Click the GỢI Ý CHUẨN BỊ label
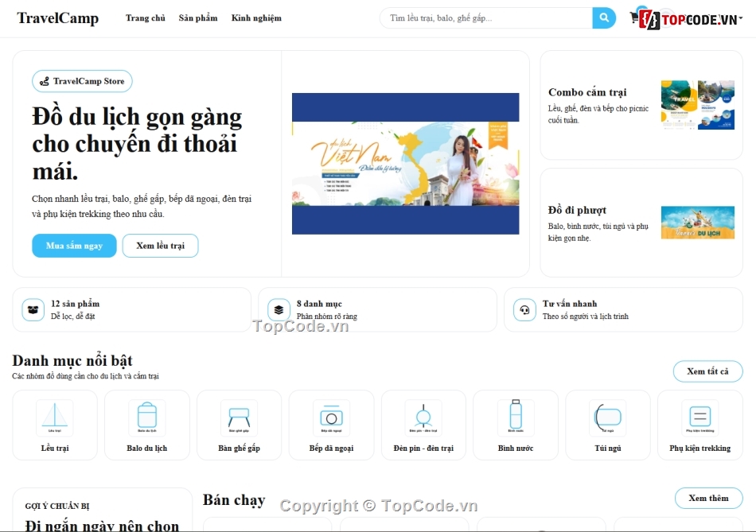 (57, 506)
